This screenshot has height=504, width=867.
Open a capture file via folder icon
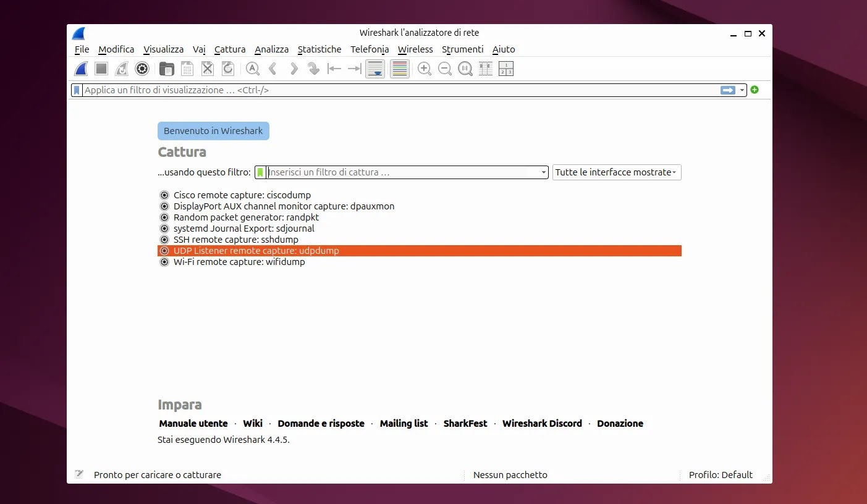click(166, 69)
